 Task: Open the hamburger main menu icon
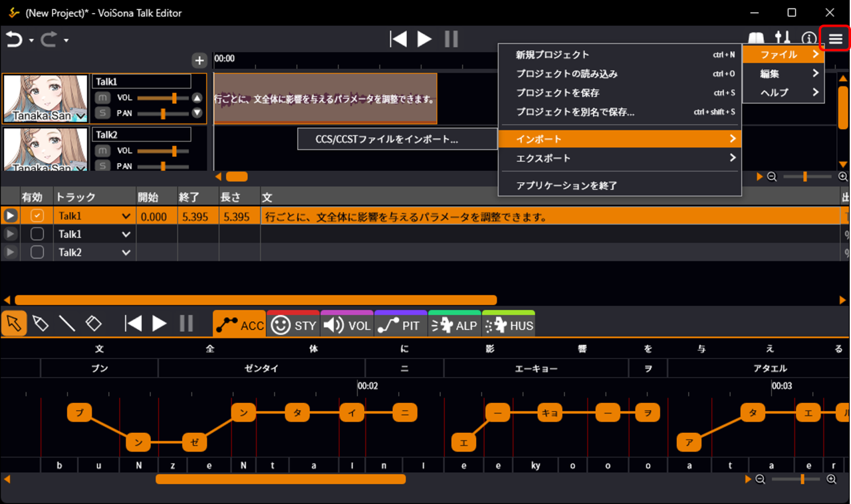835,39
